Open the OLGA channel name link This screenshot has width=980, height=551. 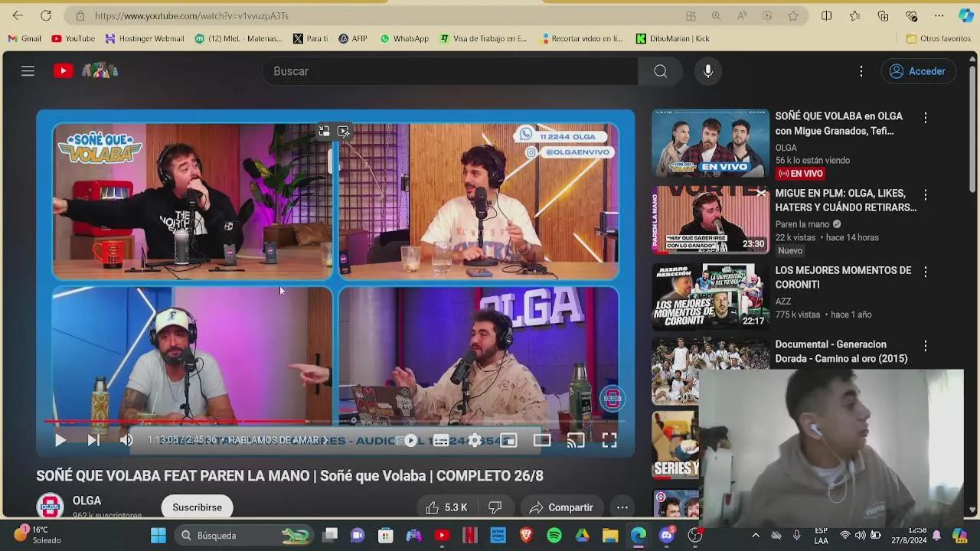pos(87,500)
